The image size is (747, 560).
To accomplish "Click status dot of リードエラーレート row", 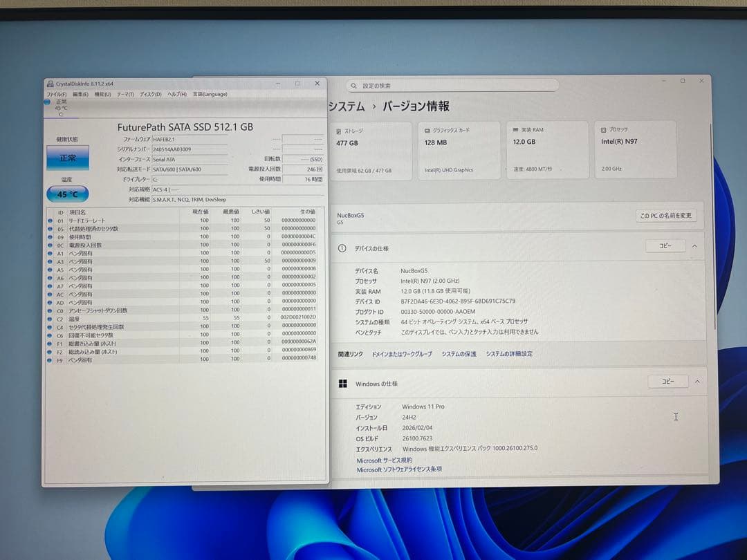I will 50,221.
